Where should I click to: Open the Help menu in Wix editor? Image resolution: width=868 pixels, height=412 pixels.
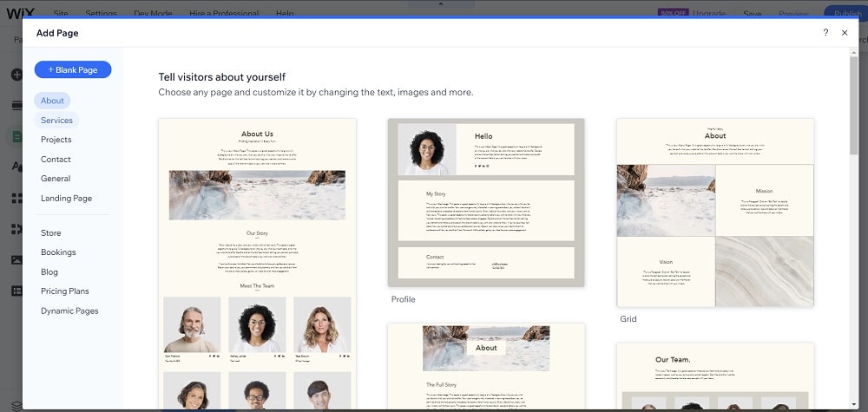[x=285, y=13]
